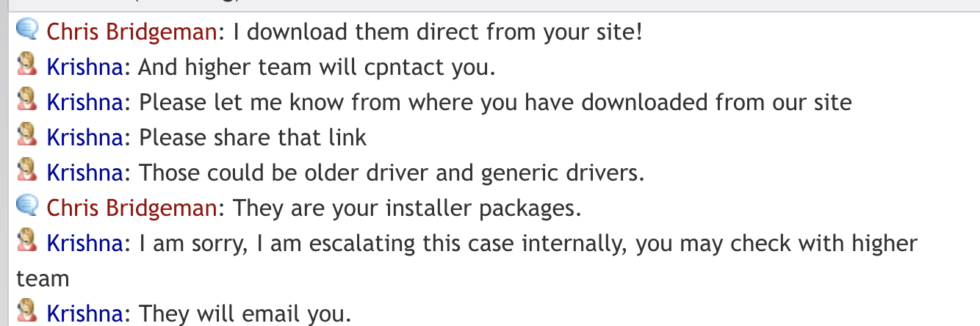Click avatar icon beside "I am sorry, I am escalating"
The image size is (980, 326).
[x=26, y=242]
